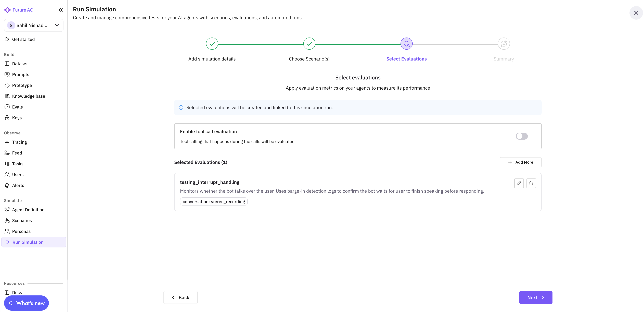The image size is (644, 312).
Task: Click the Summary step icon
Action: tap(504, 44)
